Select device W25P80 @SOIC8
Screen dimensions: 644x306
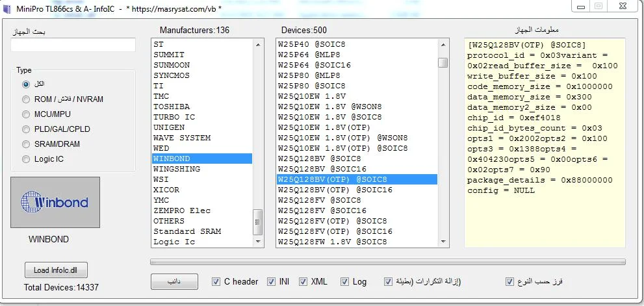tap(357, 86)
